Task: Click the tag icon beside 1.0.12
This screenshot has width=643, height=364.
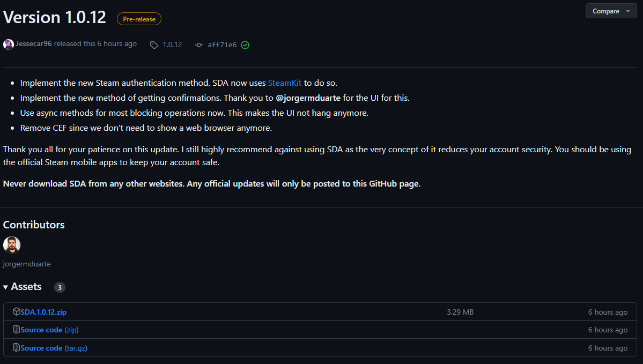Action: tap(154, 45)
